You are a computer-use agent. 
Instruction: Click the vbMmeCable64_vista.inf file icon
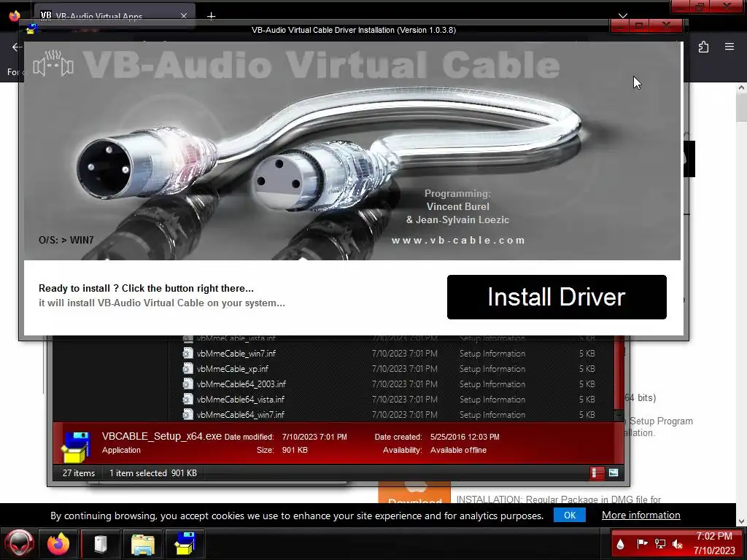click(x=187, y=399)
